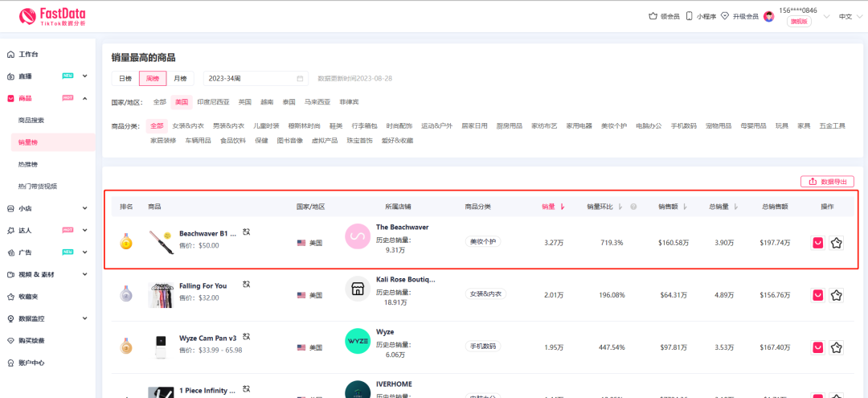Image resolution: width=868 pixels, height=398 pixels.
Task: Sort table by 销售额 column arrow
Action: tap(686, 207)
